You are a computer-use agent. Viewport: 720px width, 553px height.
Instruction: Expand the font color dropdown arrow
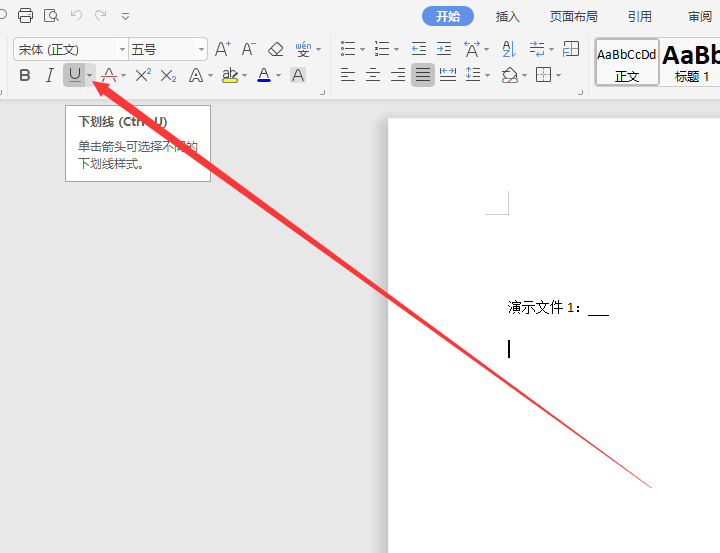point(278,75)
